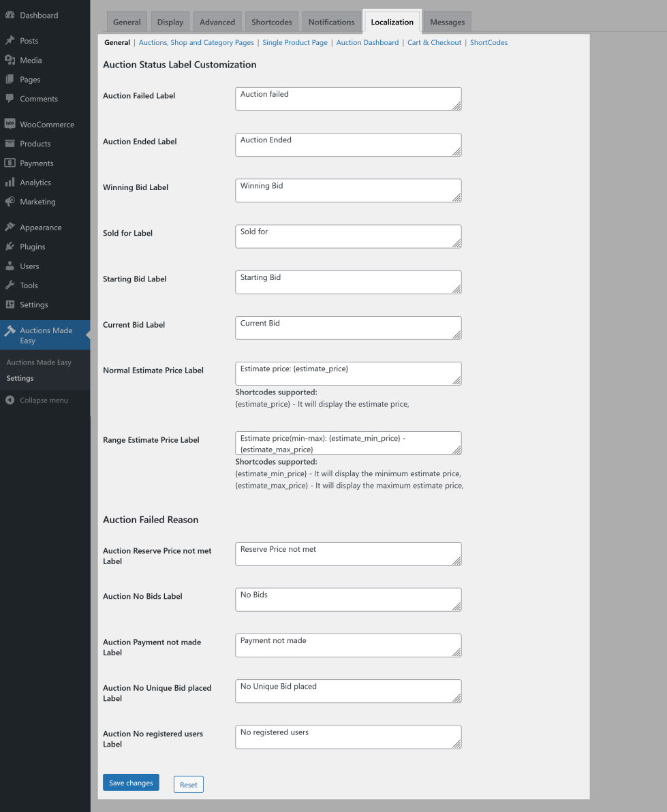667x812 pixels.
Task: Click the Dashboard gauge icon
Action: (10, 15)
